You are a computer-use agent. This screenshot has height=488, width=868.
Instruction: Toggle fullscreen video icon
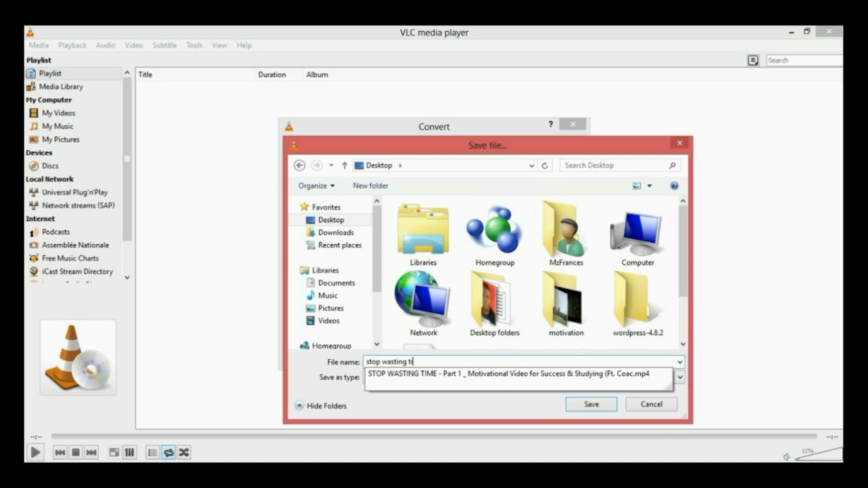pyautogui.click(x=114, y=452)
